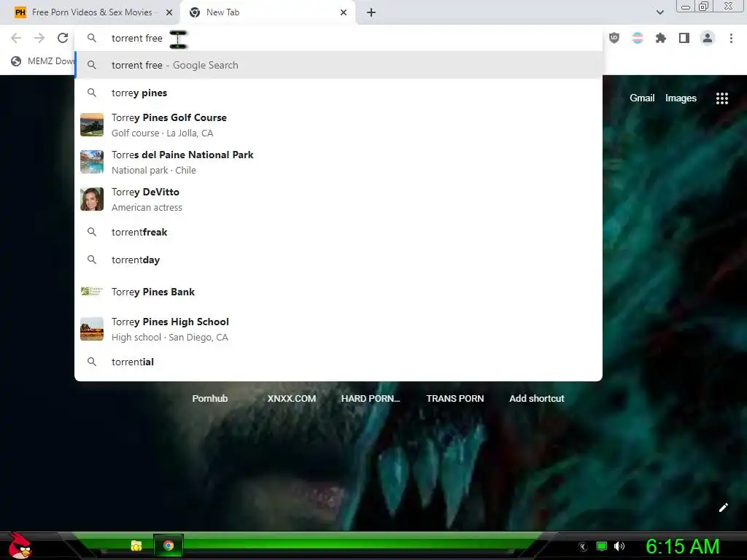Select the 'torrey pines' suggestion

tap(338, 93)
